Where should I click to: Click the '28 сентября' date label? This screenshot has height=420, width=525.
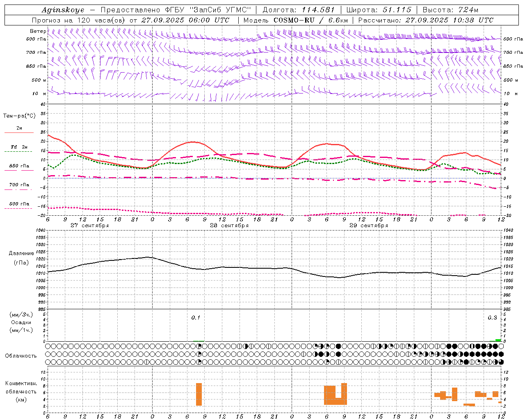coord(229,226)
